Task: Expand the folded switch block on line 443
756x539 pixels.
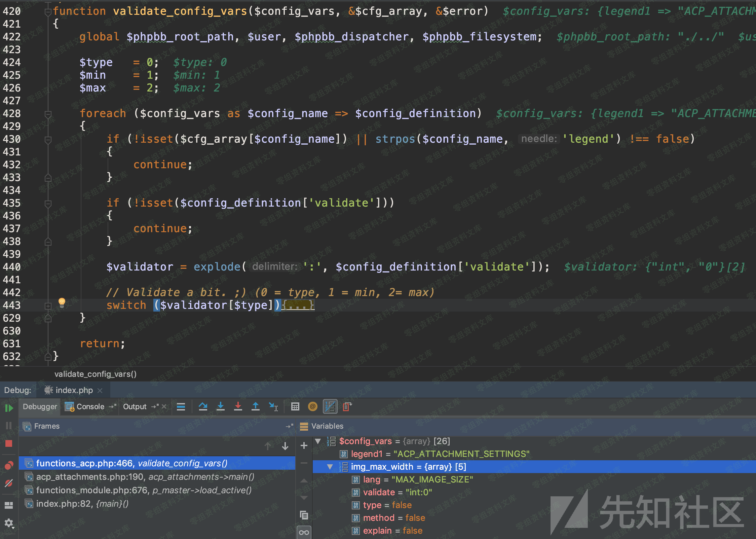Action: tap(48, 306)
